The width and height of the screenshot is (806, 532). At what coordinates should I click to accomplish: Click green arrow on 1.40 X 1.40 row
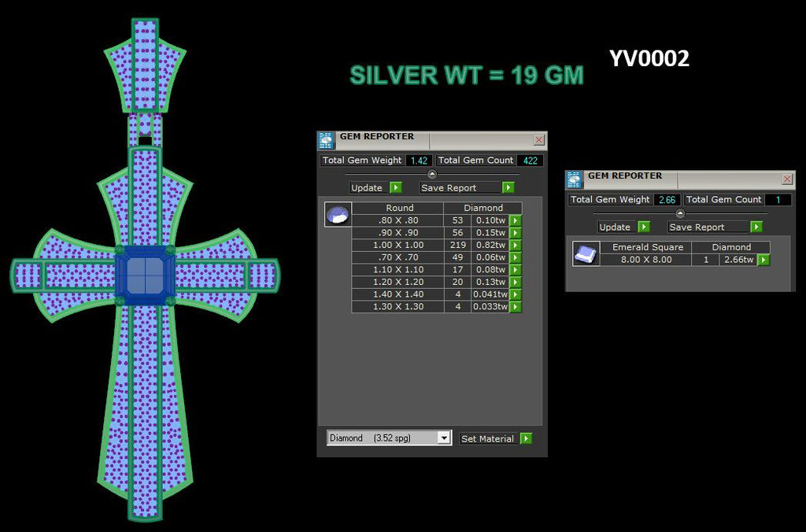point(516,294)
